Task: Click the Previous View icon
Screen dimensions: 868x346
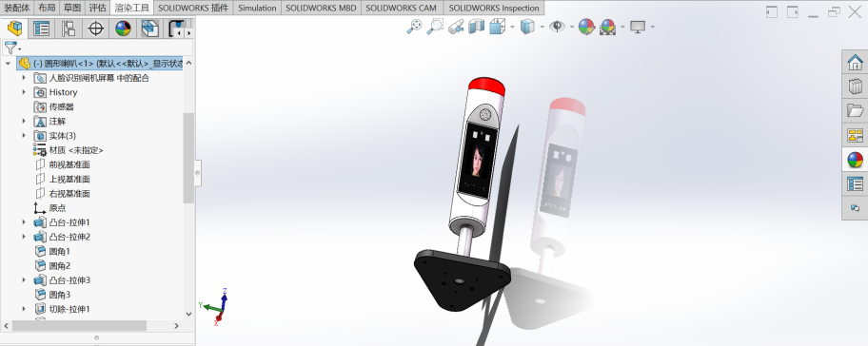Action: pyautogui.click(x=456, y=27)
